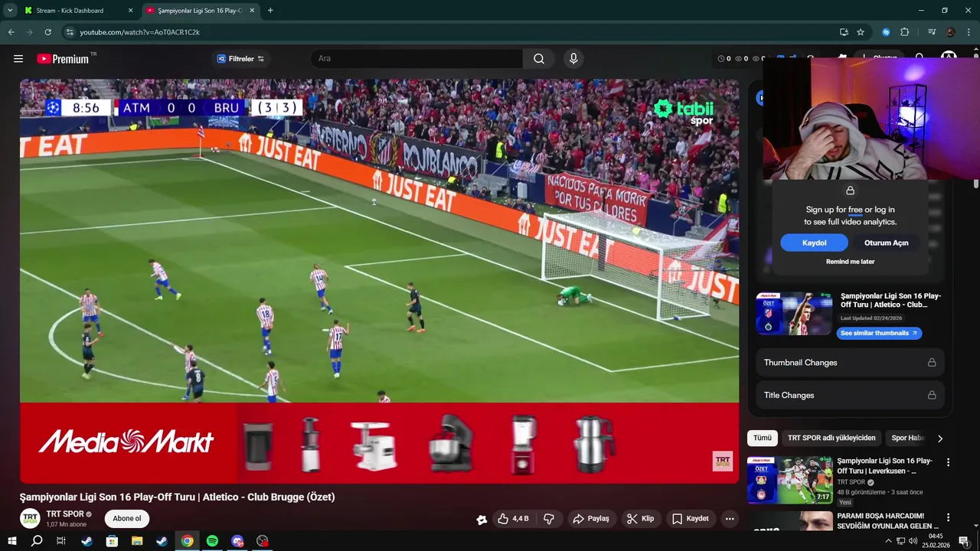The image size is (980, 551).
Task: Open volume control in system tray
Action: point(913,541)
